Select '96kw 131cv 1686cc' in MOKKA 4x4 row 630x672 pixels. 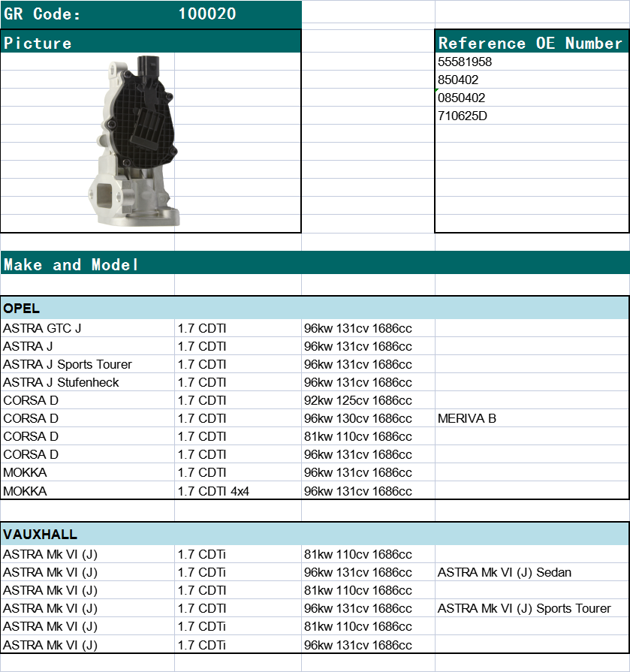(x=368, y=491)
